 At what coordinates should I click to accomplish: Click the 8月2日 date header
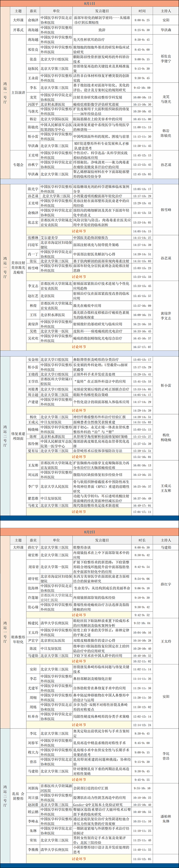89,532
